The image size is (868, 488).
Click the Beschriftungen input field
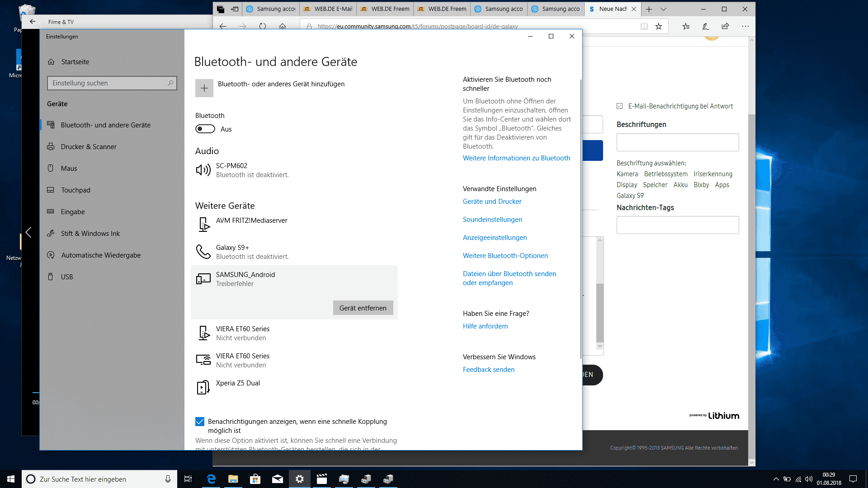tap(678, 142)
